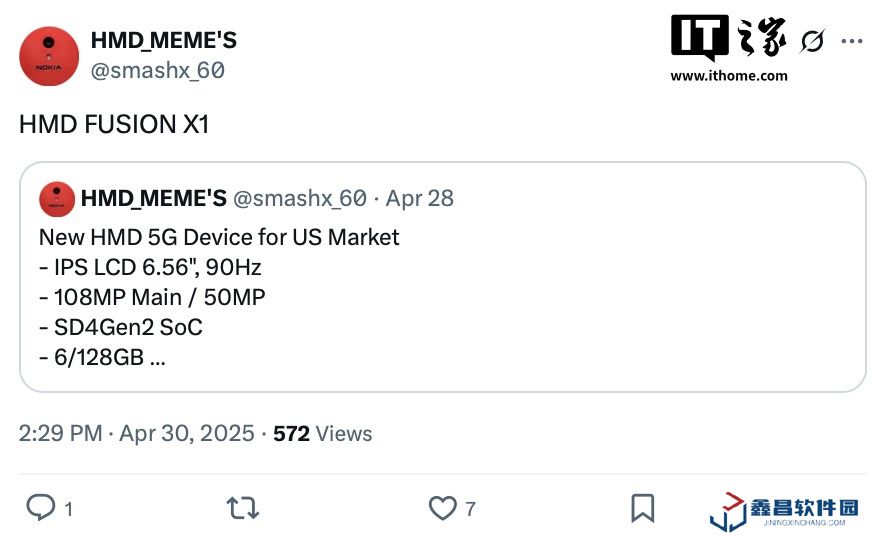Click the @smashx_60 handle under the header name
884x538 pixels.
[x=157, y=70]
